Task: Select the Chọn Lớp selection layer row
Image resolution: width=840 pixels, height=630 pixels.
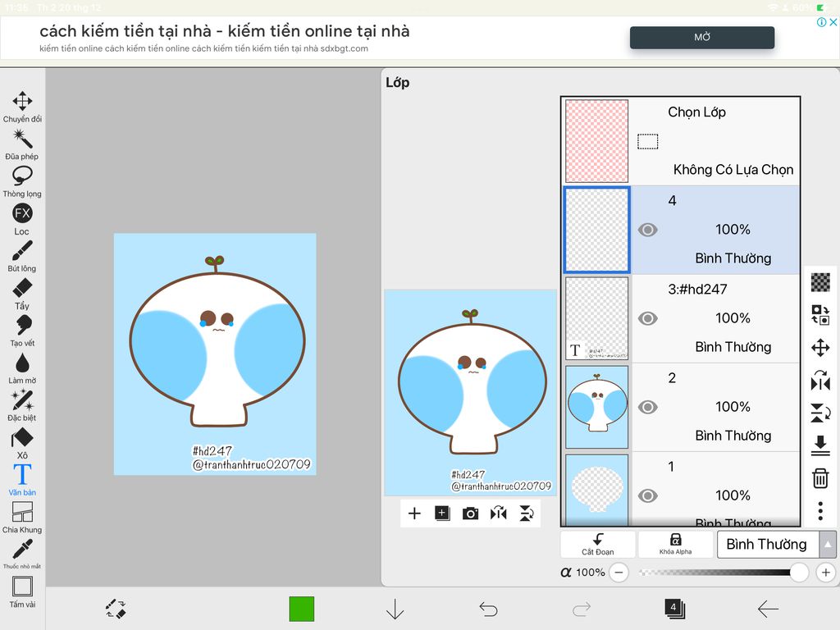Action: coord(681,141)
